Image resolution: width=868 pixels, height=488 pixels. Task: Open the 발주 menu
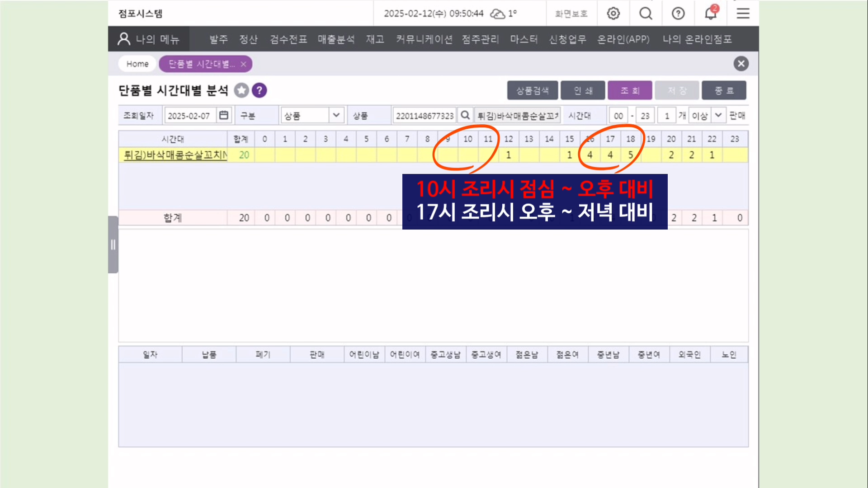coord(218,39)
